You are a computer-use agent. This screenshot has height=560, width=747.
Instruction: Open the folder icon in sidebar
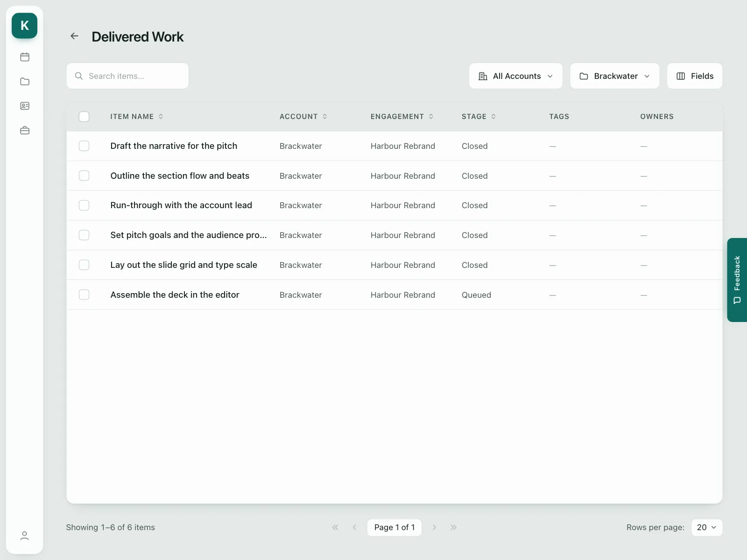[25, 82]
